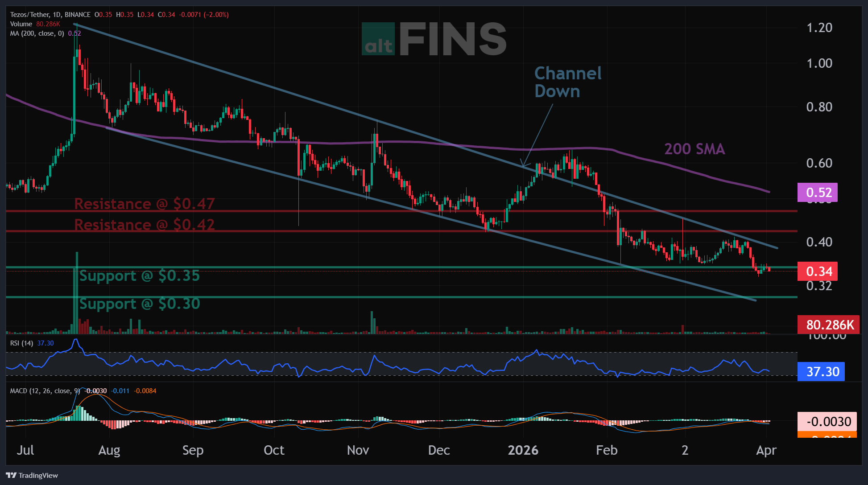The height and width of the screenshot is (485, 868).
Task: Select the Tezos/Tether 1D BINANCE symbol title
Action: point(50,15)
